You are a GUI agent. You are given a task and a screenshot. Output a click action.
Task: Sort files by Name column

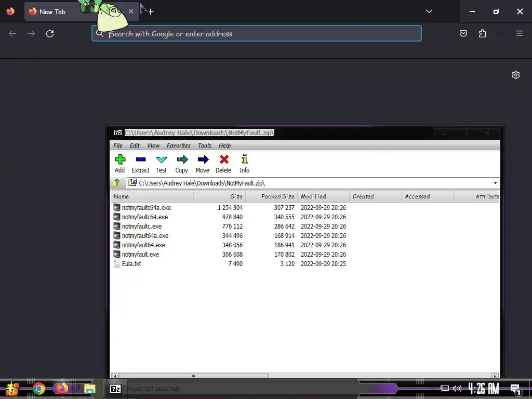[152, 196]
